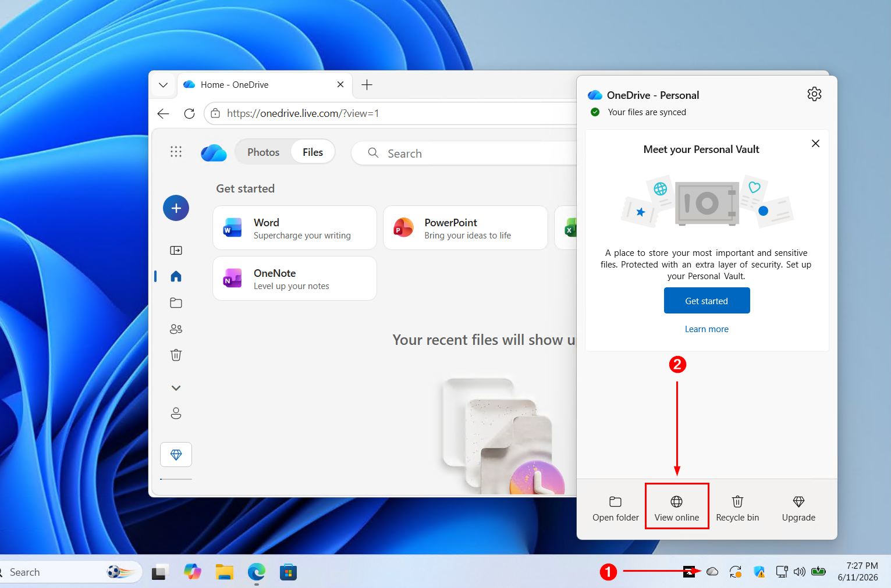The width and height of the screenshot is (891, 588).
Task: Open My files folder in sidebar
Action: point(176,302)
